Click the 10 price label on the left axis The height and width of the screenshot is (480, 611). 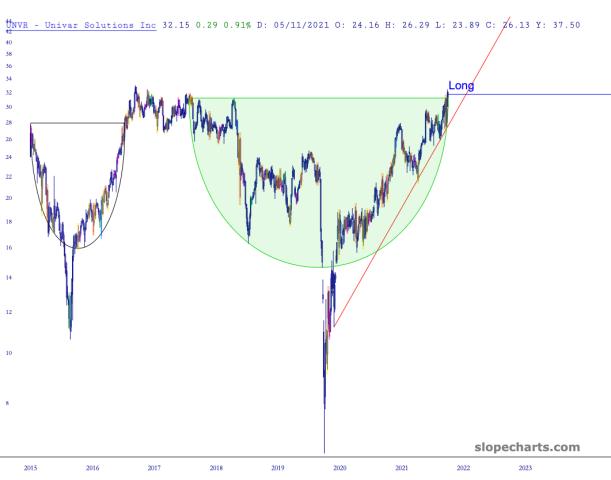click(8, 353)
